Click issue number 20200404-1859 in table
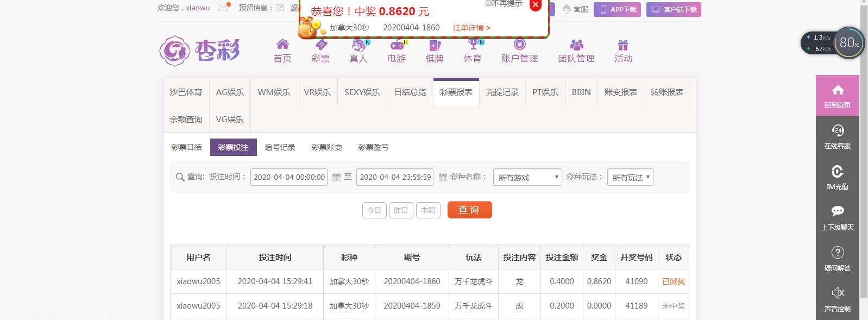 (x=412, y=306)
